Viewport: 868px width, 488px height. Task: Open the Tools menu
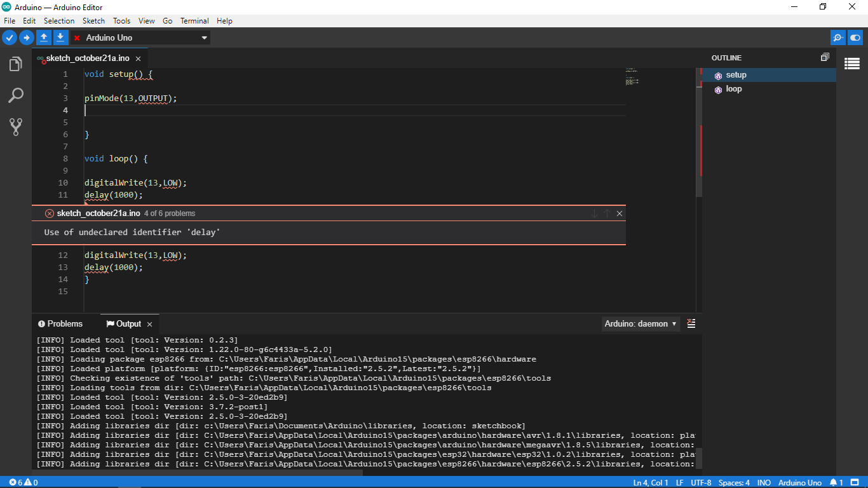coord(121,21)
